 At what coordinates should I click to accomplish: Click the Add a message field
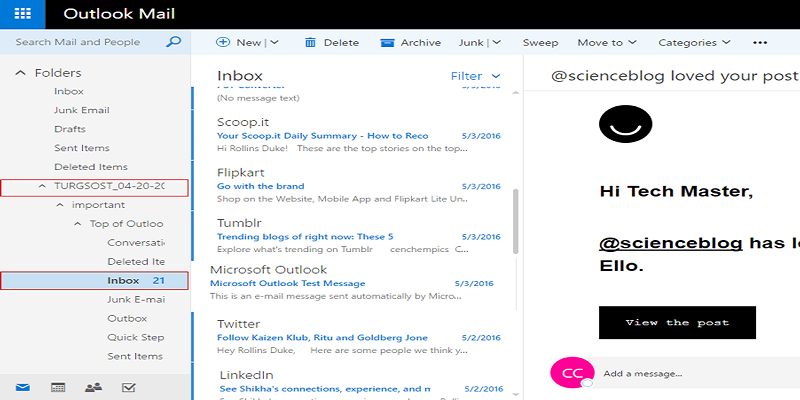tap(700, 373)
